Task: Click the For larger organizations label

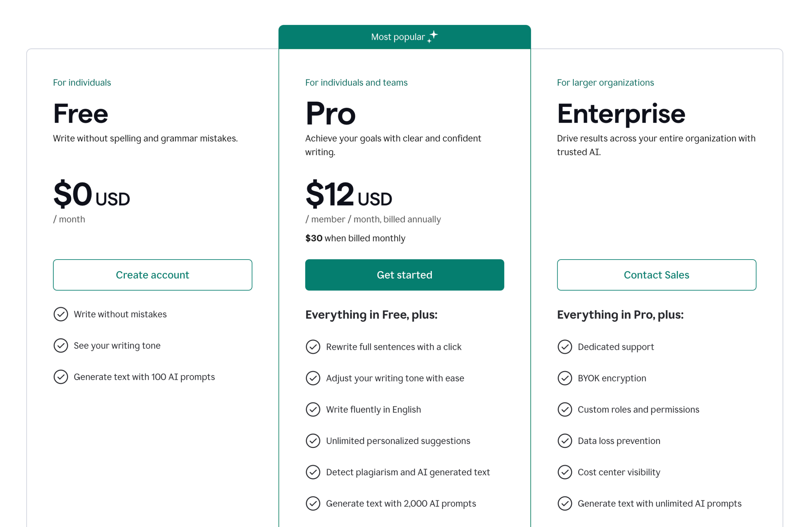Action: 606,82
